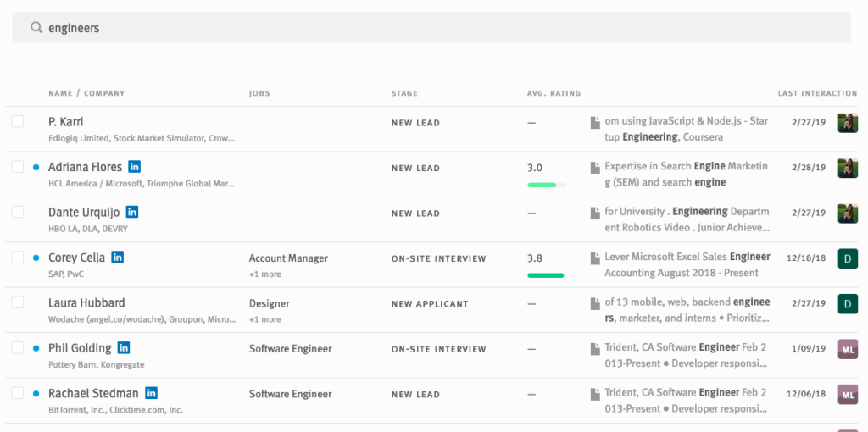Open Phil Golding's LinkedIn icon
This screenshot has width=868, height=432.
coord(124,348)
